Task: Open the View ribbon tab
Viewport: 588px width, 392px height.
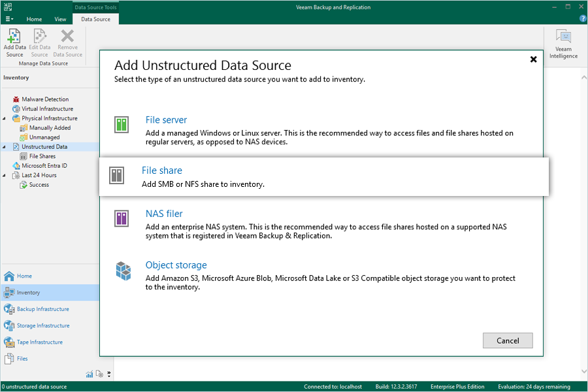Action: point(60,19)
